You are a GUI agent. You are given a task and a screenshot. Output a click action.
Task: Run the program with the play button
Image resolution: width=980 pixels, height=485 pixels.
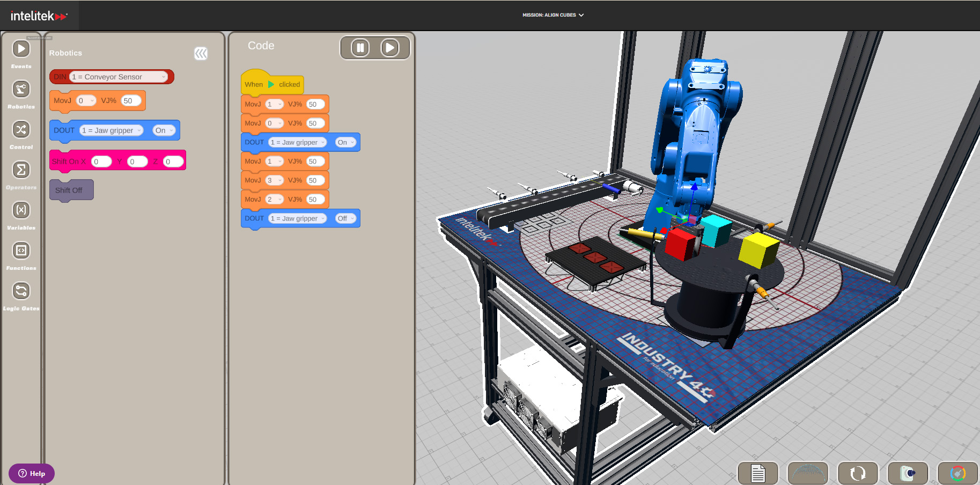pyautogui.click(x=390, y=48)
